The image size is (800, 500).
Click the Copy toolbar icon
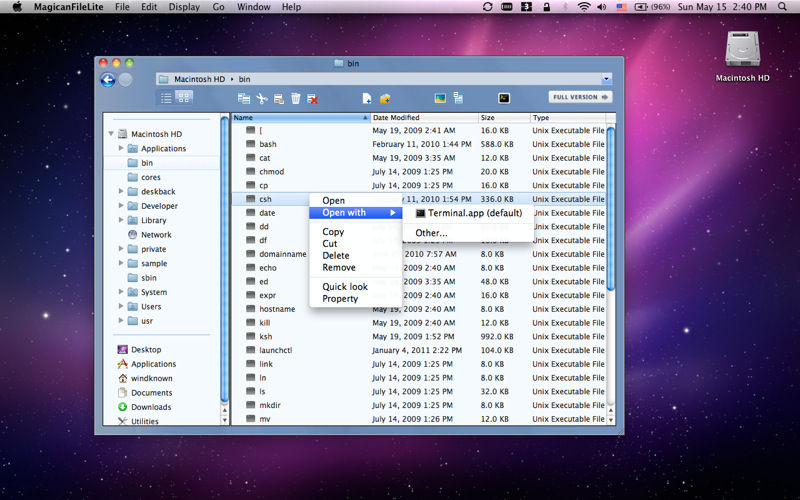tap(244, 98)
